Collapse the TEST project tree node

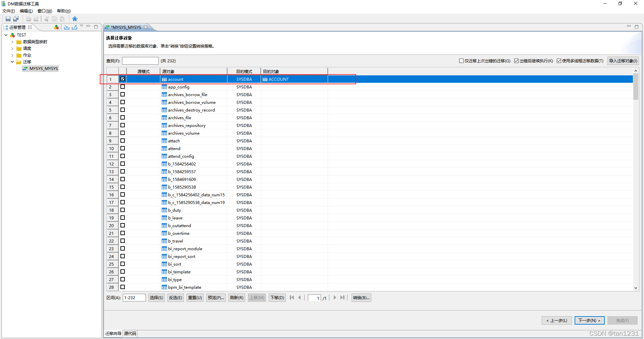[6, 35]
